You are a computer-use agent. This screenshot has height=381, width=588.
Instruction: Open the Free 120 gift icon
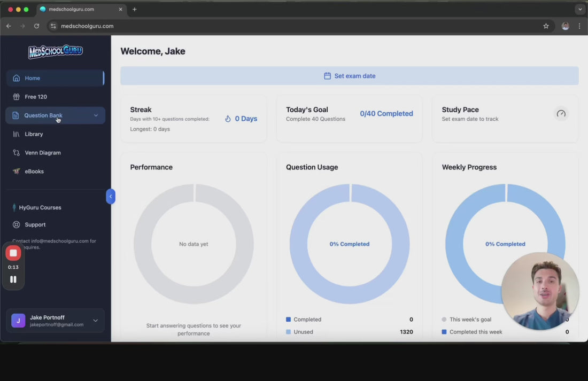16,97
